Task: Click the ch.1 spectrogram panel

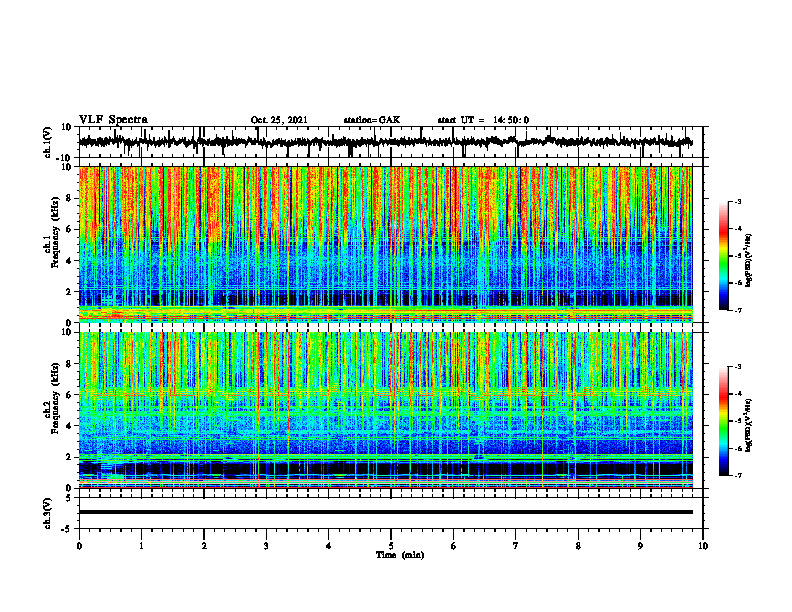Action: (385, 244)
